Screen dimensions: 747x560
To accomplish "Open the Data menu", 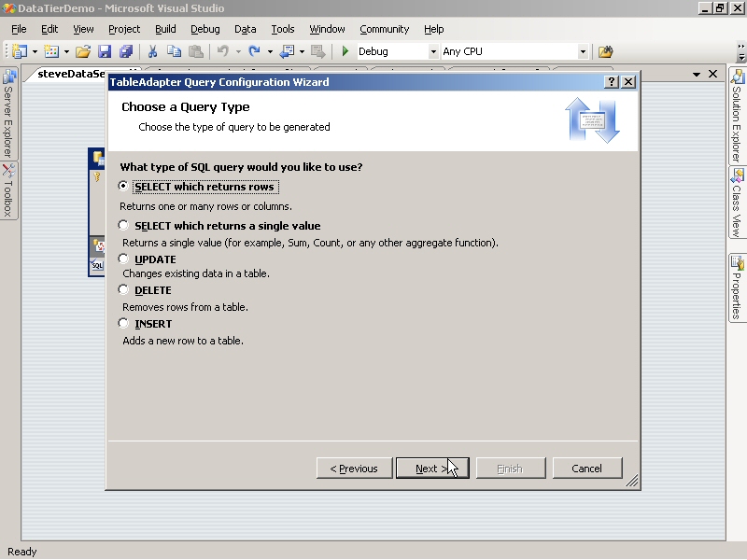I will (246, 29).
